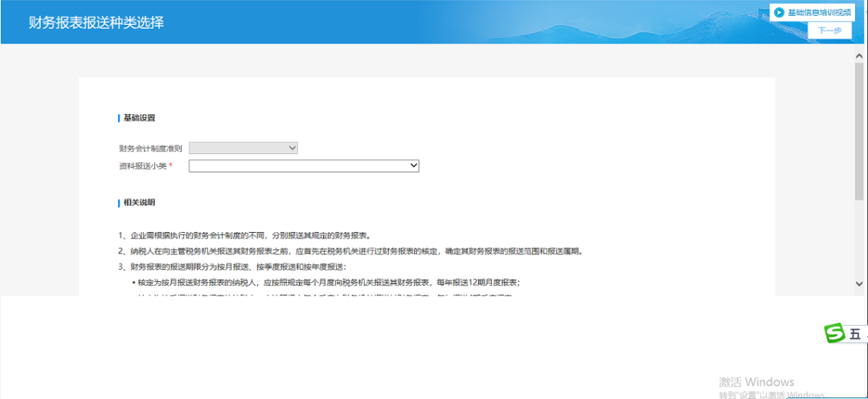
Task: Click the scrollbar down arrow
Action: [x=859, y=283]
